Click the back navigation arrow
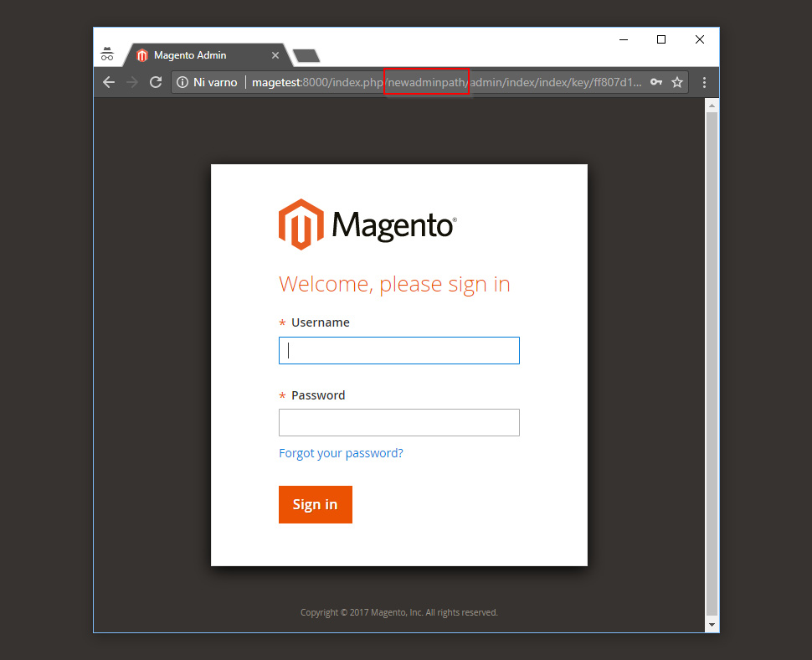 [x=109, y=82]
